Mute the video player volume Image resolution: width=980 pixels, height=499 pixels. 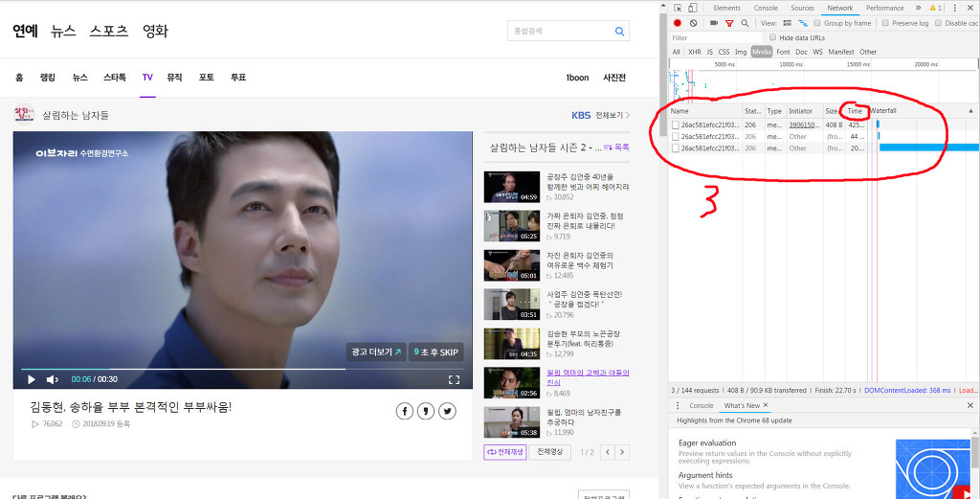(53, 379)
